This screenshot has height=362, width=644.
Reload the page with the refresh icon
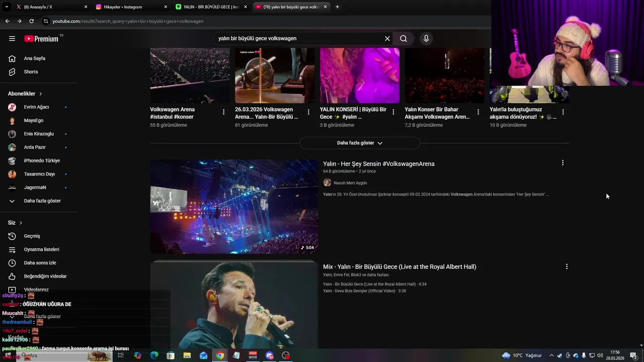pos(31,21)
